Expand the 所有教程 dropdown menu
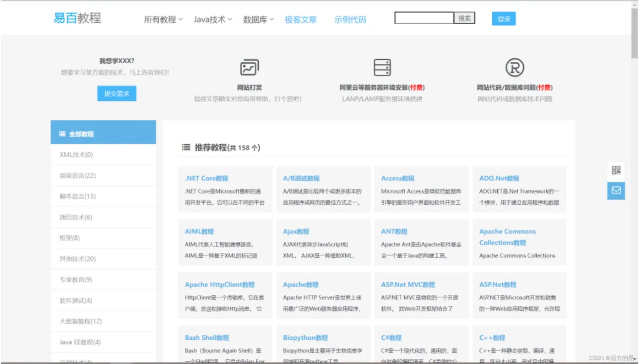 [x=163, y=20]
